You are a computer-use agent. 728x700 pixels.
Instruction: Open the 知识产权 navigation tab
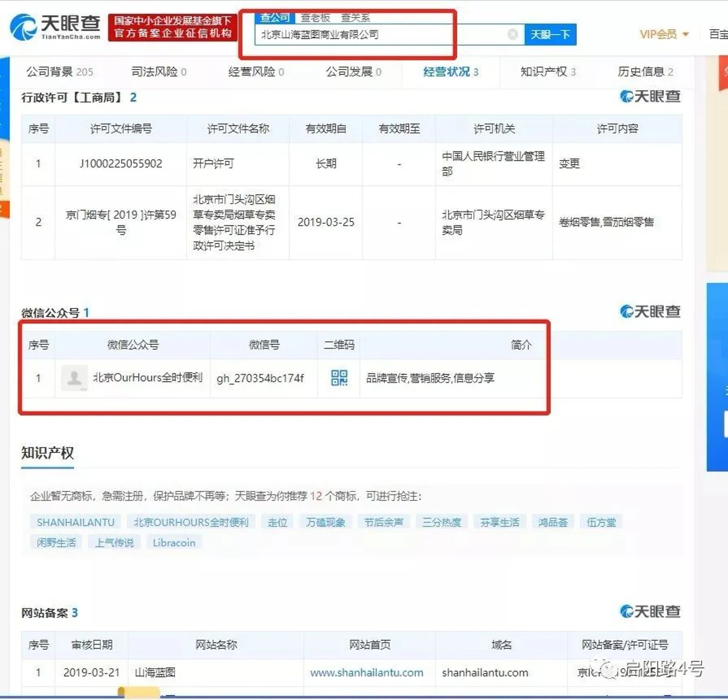click(x=548, y=72)
